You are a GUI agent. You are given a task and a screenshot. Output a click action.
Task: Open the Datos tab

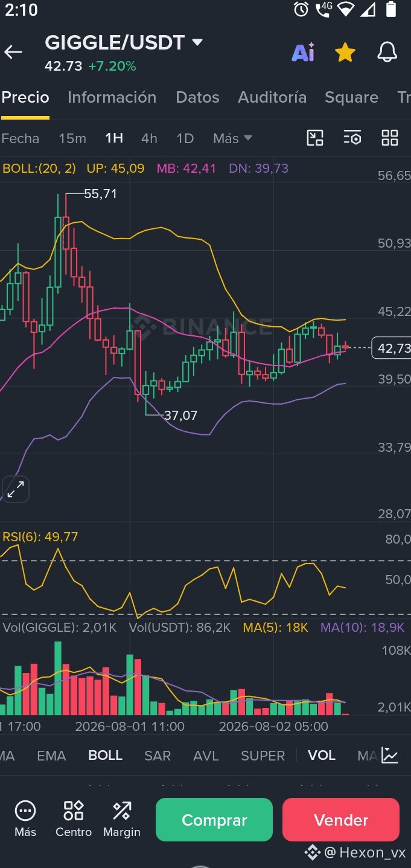[x=197, y=97]
